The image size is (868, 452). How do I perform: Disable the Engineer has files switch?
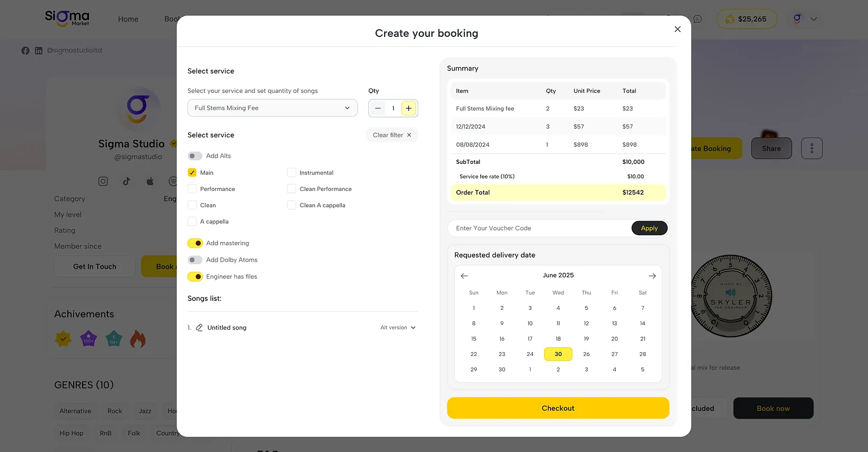point(195,277)
